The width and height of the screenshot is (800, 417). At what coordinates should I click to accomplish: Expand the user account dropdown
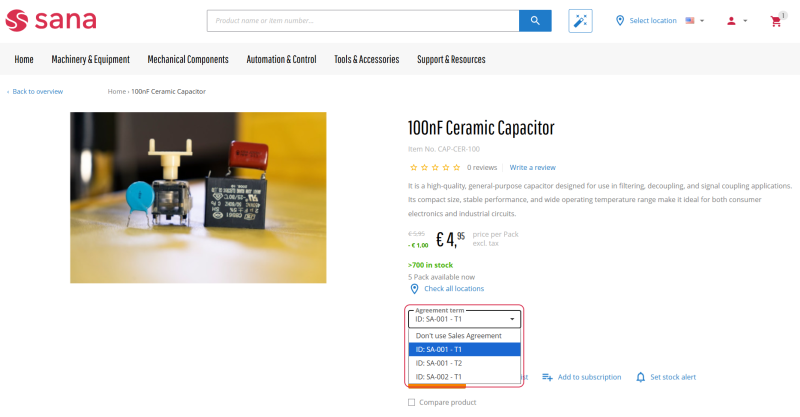click(737, 21)
